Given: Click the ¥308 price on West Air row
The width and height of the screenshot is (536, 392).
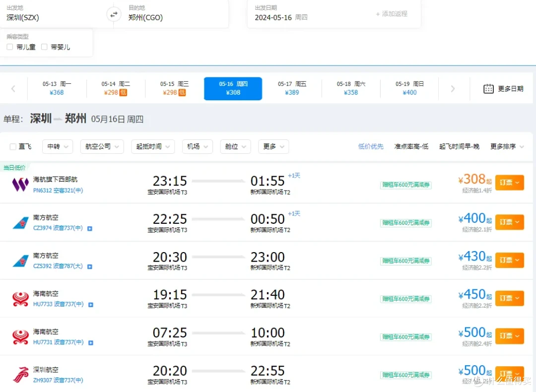Looking at the screenshot, I should click(475, 179).
